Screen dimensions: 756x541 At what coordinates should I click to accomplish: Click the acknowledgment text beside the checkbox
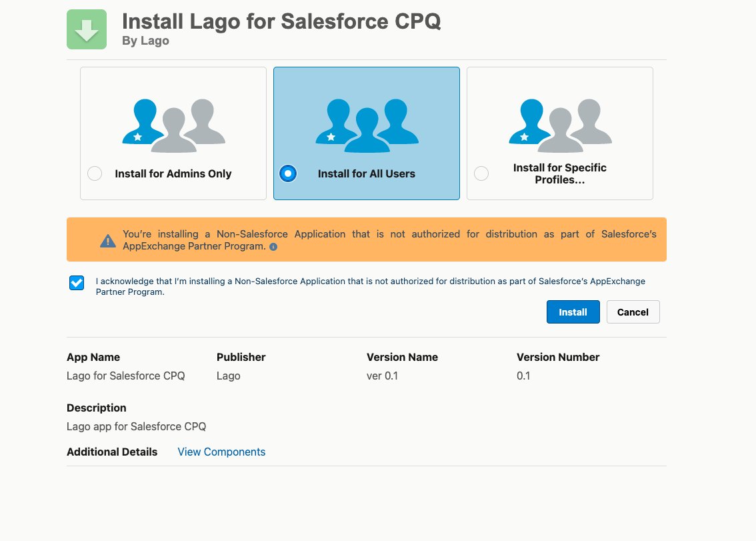coord(370,286)
